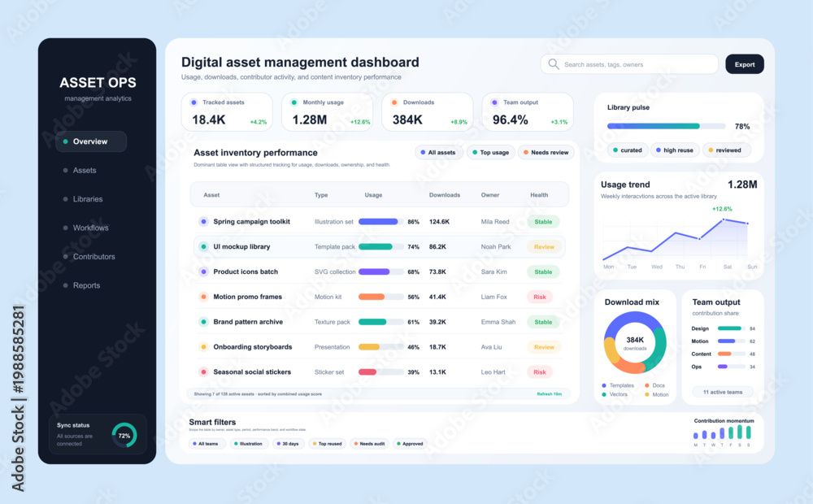The image size is (813, 504).
Task: Click the Product icons batch row icon
Action: click(203, 272)
